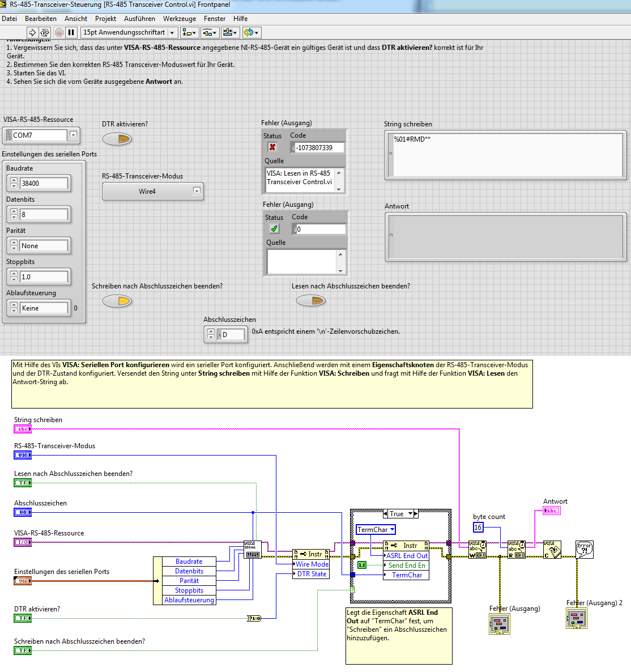
Task: Open the Align Objects toolbar menu
Action: click(189, 32)
